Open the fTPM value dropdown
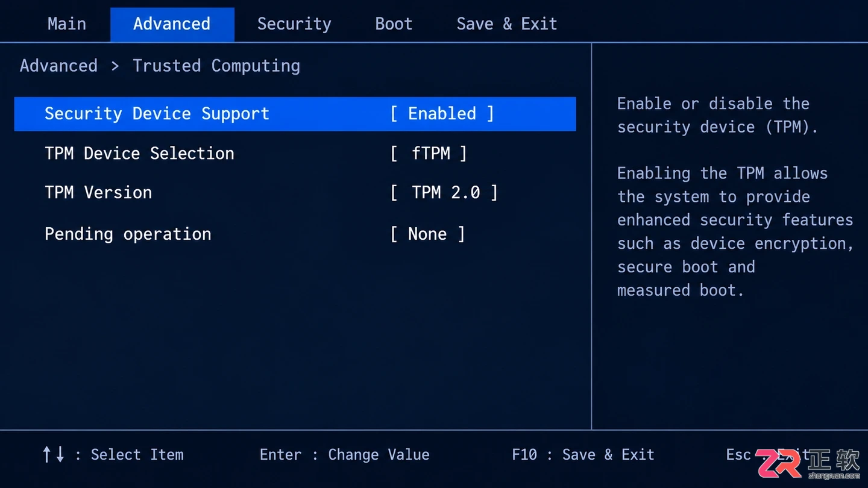The image size is (868, 488). [429, 154]
